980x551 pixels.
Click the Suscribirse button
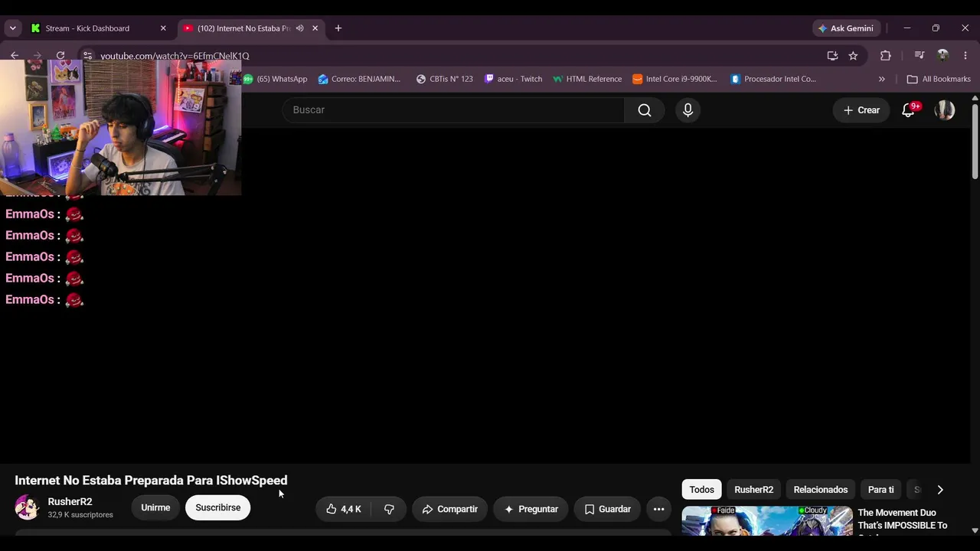[x=218, y=507]
